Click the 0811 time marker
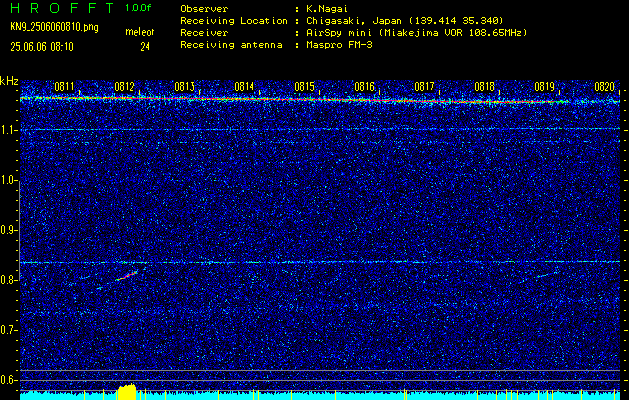The height and width of the screenshot is (400, 629). [x=64, y=86]
